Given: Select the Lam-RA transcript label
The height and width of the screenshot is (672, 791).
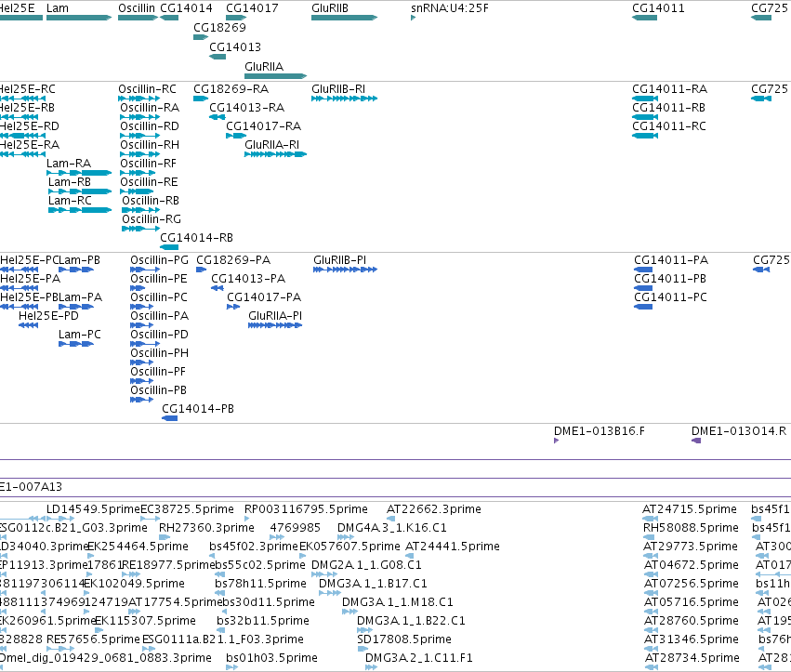Looking at the screenshot, I should point(69,164).
